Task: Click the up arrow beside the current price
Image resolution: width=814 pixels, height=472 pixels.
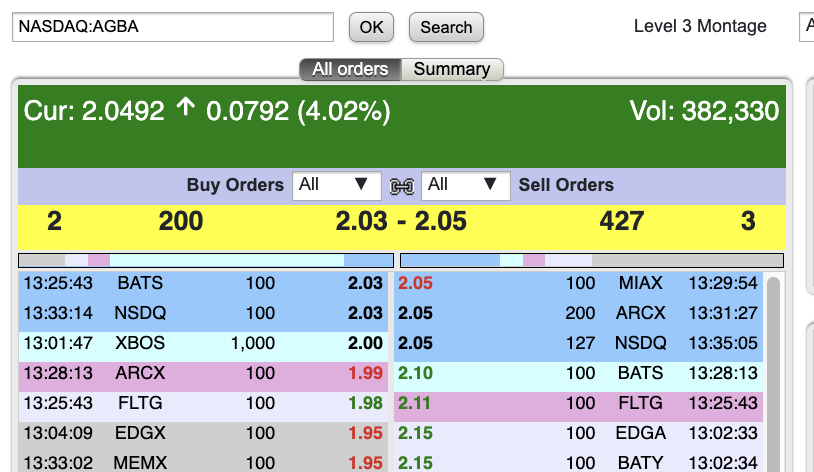Action: click(185, 107)
